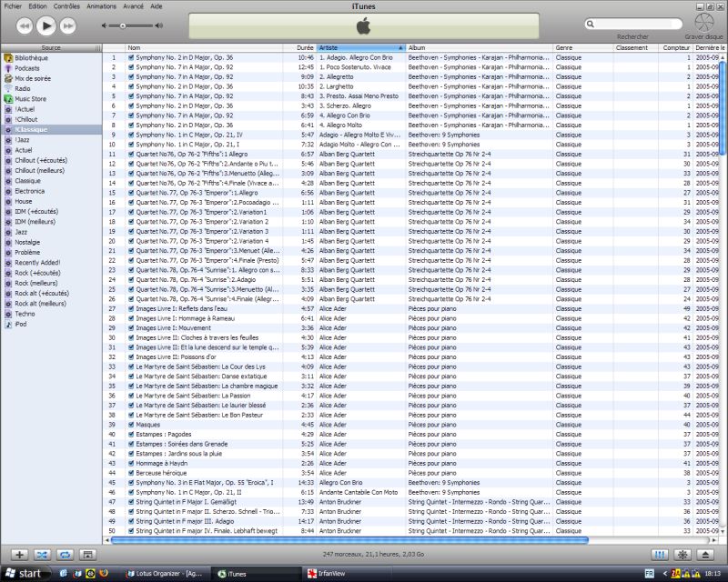Uncheck track 1 Symphony No. 2 checkbox
Screen dimensions: 728x582
coord(131,57)
